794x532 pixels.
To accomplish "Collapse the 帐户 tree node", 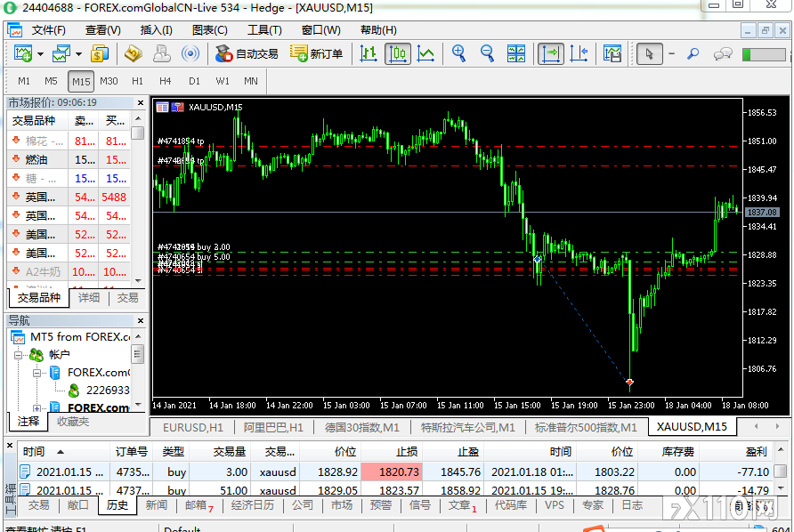I will pos(18,355).
